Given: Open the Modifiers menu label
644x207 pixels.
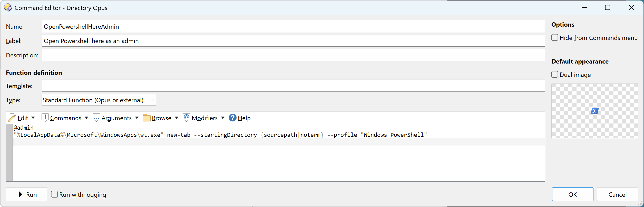Looking at the screenshot, I should (204, 118).
